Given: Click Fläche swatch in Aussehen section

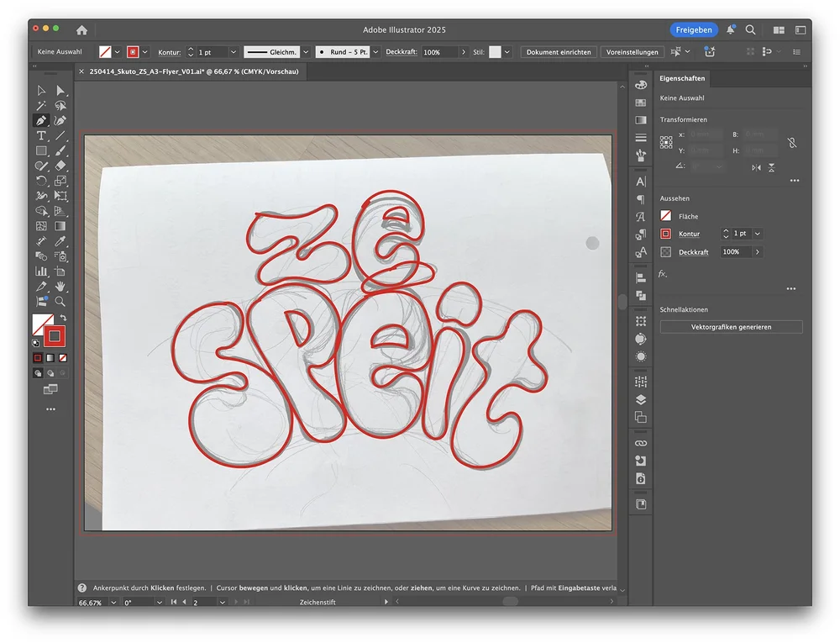Looking at the screenshot, I should [666, 216].
